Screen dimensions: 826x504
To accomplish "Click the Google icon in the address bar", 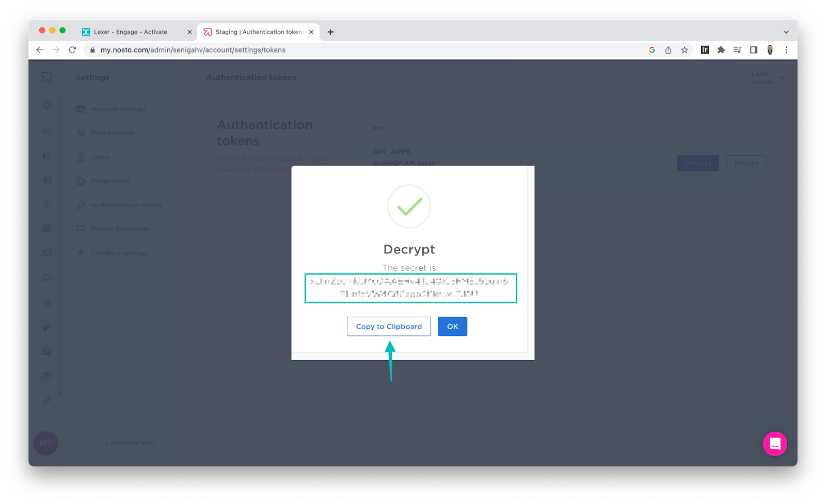I will coord(652,50).
